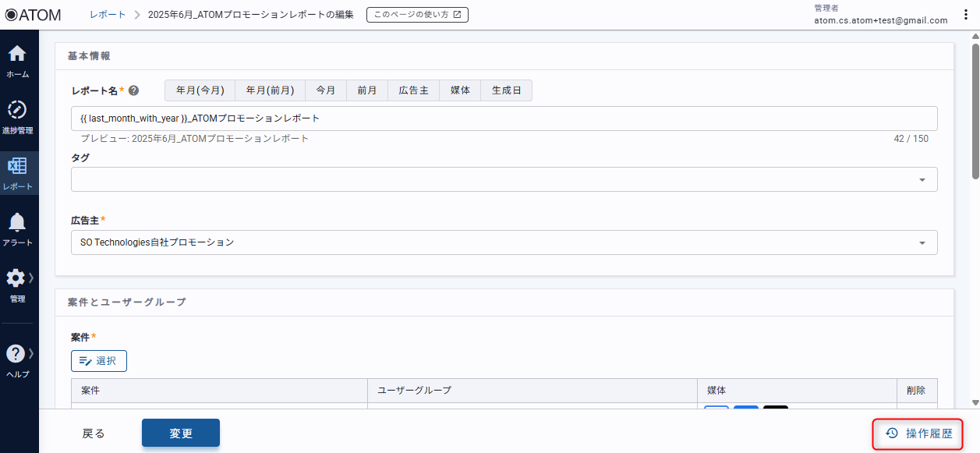Click the 戻る button
Viewport: 980px width, 453px height.
click(x=94, y=434)
